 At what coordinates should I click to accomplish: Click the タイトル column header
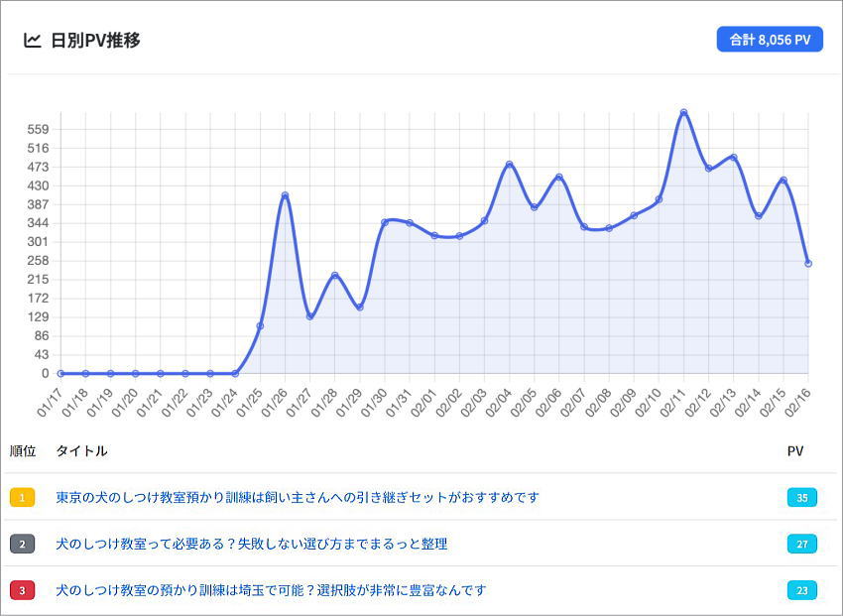(81, 451)
